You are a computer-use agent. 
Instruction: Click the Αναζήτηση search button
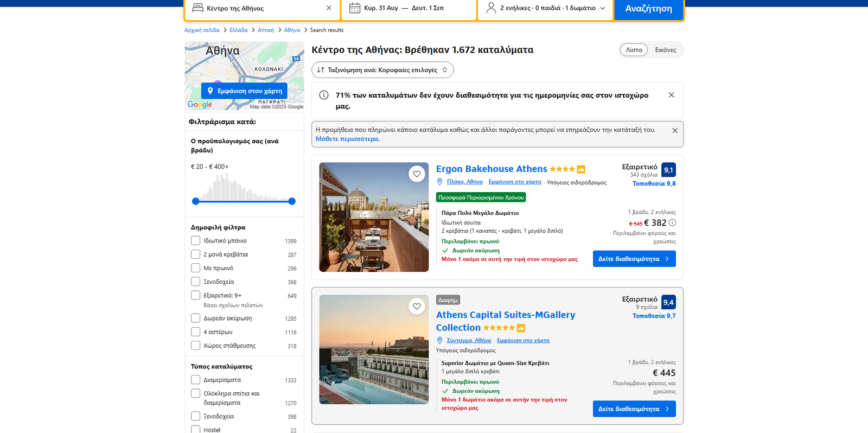(648, 9)
